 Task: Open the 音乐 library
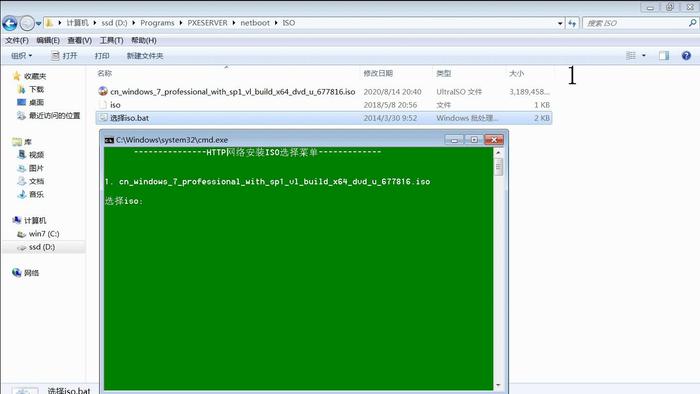point(36,194)
